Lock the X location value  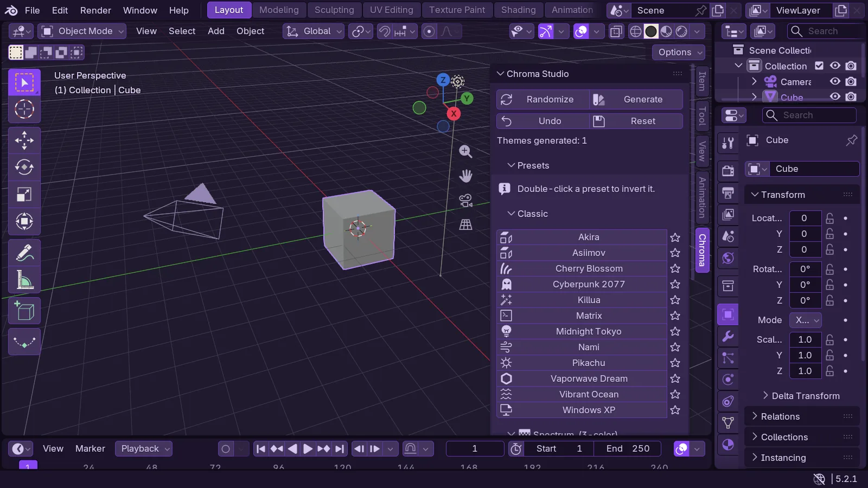829,218
